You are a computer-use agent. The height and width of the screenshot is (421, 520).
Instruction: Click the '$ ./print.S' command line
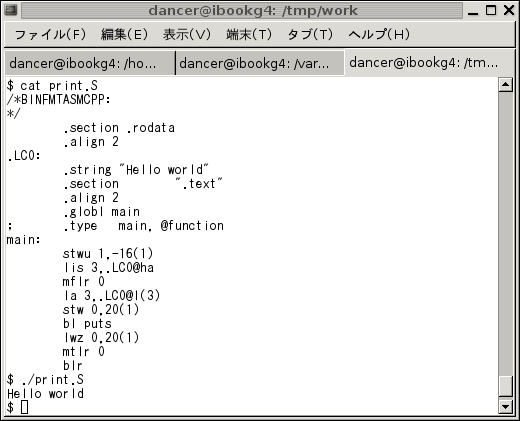(x=45, y=380)
